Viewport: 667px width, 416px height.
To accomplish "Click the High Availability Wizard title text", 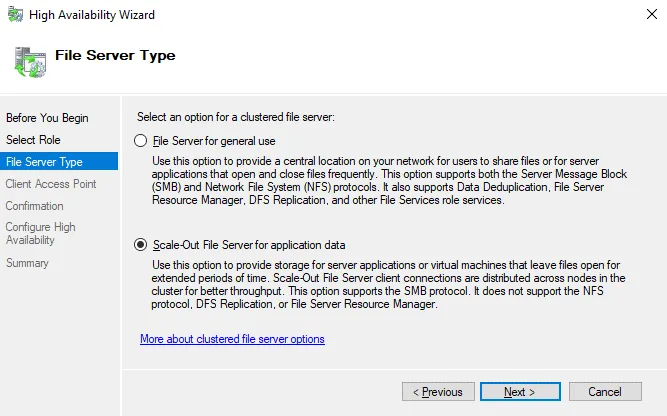I will [92, 16].
